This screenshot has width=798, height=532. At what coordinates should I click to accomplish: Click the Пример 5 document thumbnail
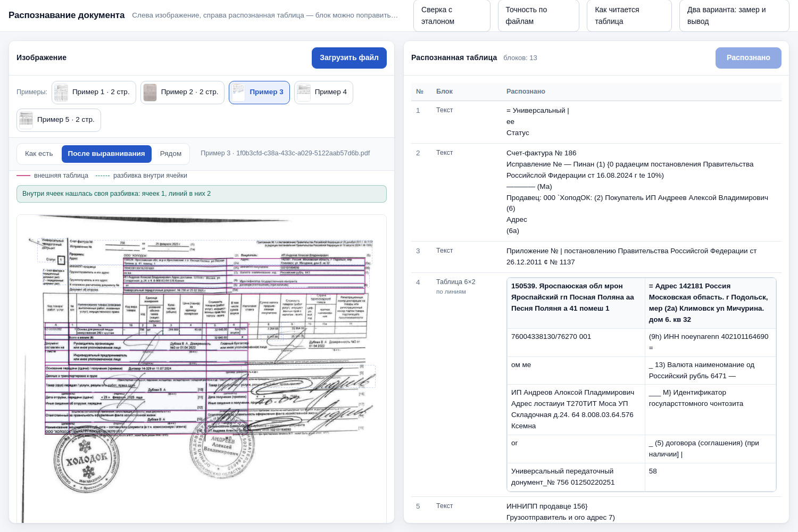pos(26,120)
